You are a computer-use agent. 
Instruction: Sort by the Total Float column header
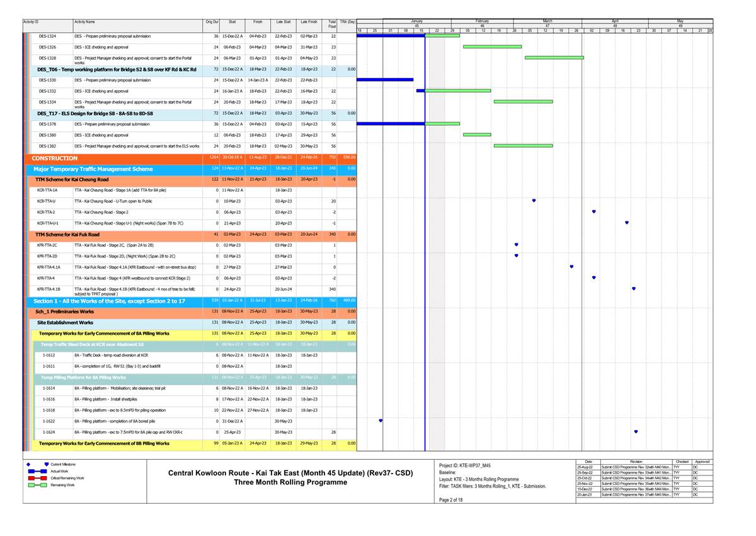pos(331,23)
